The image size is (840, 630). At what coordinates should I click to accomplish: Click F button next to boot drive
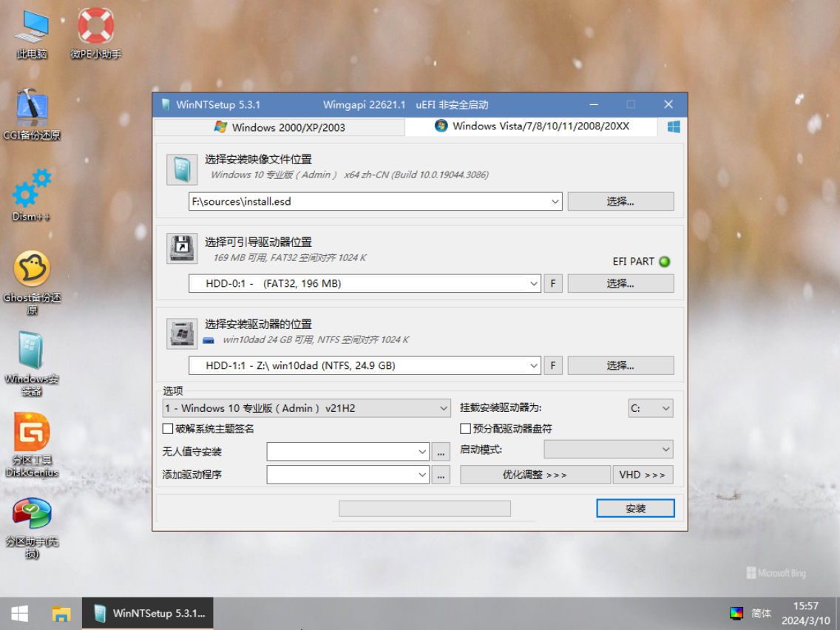point(553,283)
